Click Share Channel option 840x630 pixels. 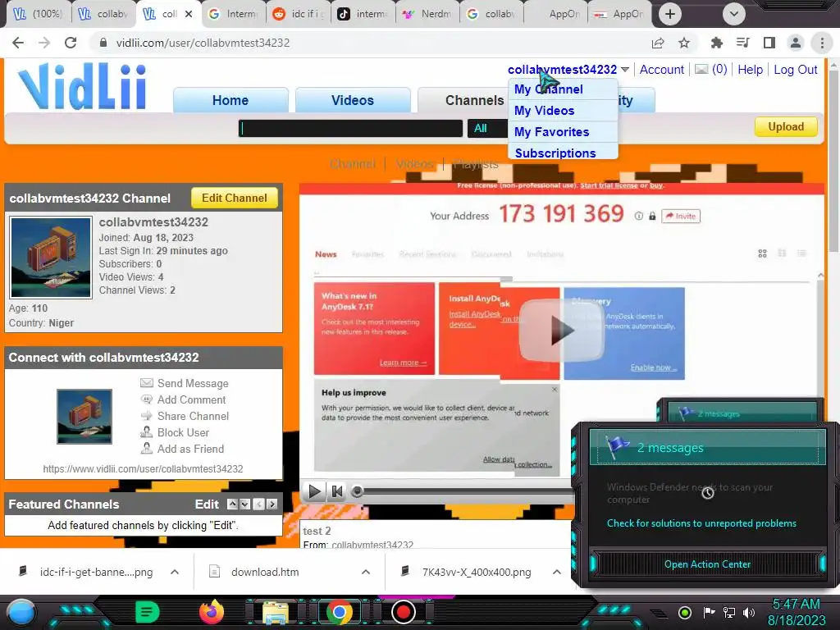[x=185, y=416]
